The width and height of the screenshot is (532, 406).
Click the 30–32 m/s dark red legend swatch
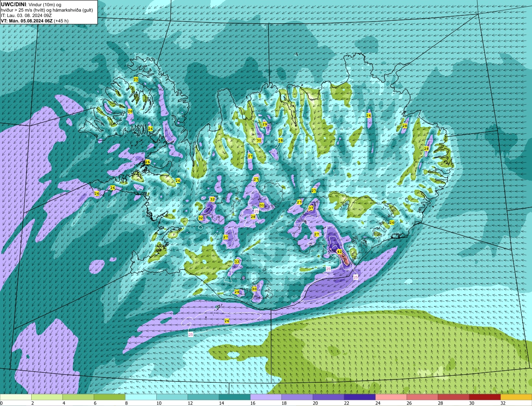click(x=485, y=397)
